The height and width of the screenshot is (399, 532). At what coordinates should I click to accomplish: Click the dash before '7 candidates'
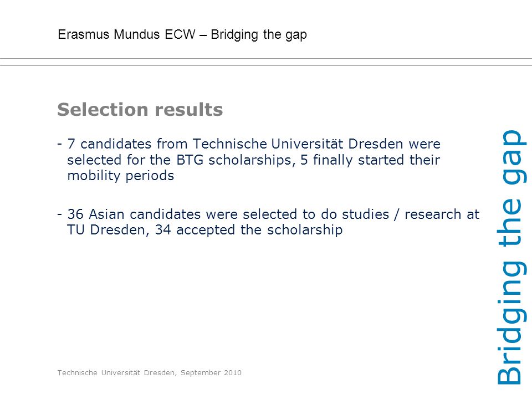(x=60, y=144)
